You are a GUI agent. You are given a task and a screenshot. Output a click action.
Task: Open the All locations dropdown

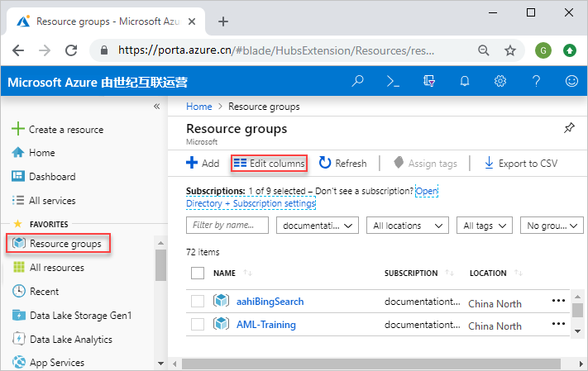tap(407, 226)
